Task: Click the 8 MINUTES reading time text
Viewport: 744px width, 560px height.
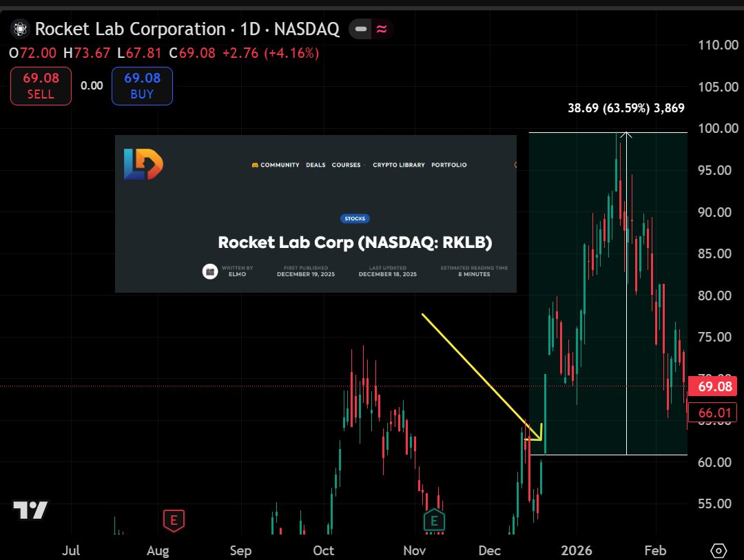Action: click(x=474, y=274)
